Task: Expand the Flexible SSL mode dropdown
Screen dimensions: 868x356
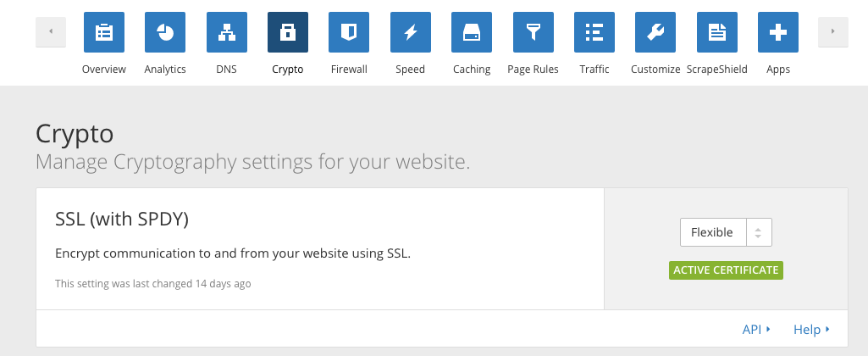Action: (x=726, y=232)
